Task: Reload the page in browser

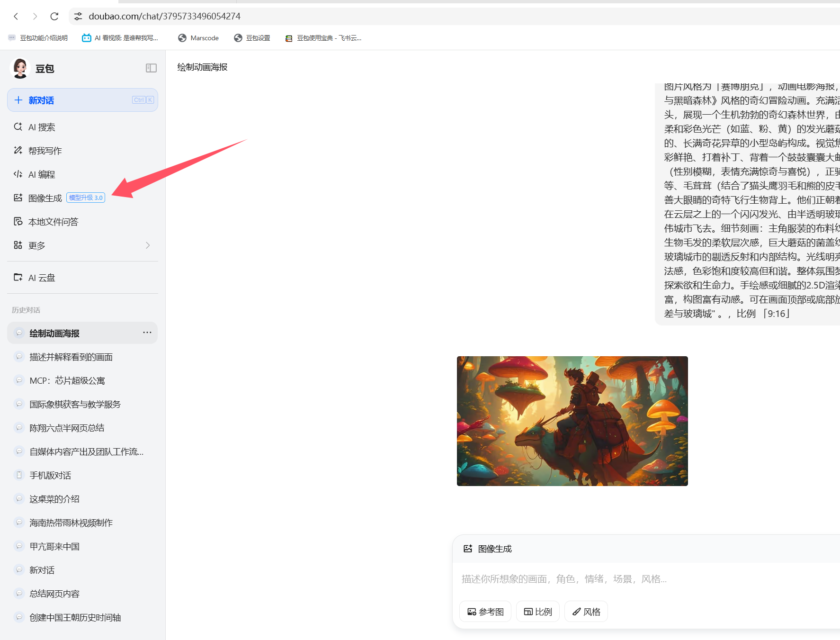Action: pos(54,16)
